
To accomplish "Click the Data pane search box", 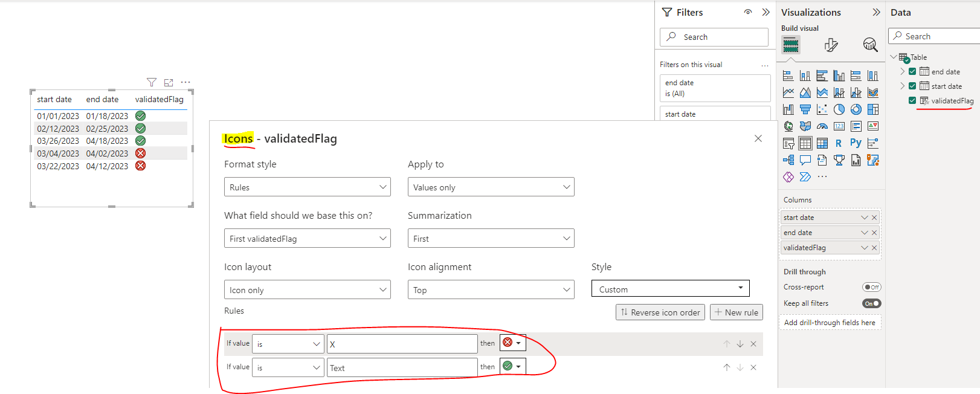I will pyautogui.click(x=935, y=36).
